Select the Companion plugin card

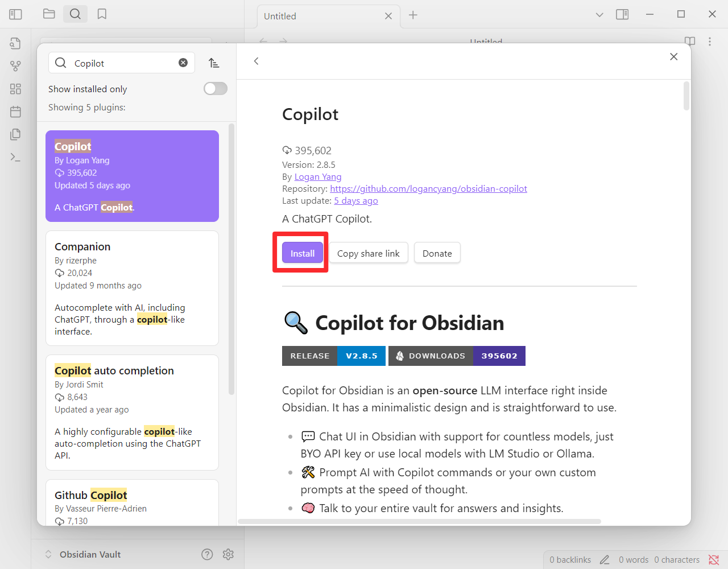[132, 288]
